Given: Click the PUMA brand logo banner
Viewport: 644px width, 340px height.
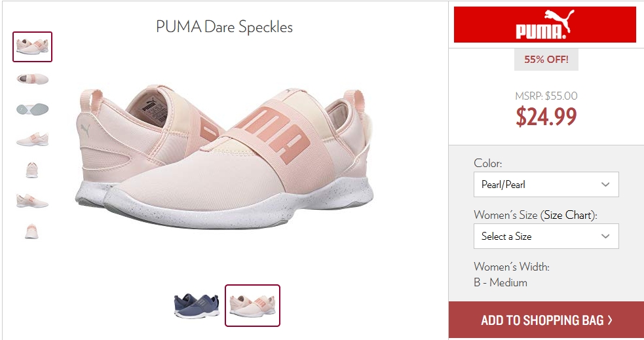Looking at the screenshot, I should 544,25.
